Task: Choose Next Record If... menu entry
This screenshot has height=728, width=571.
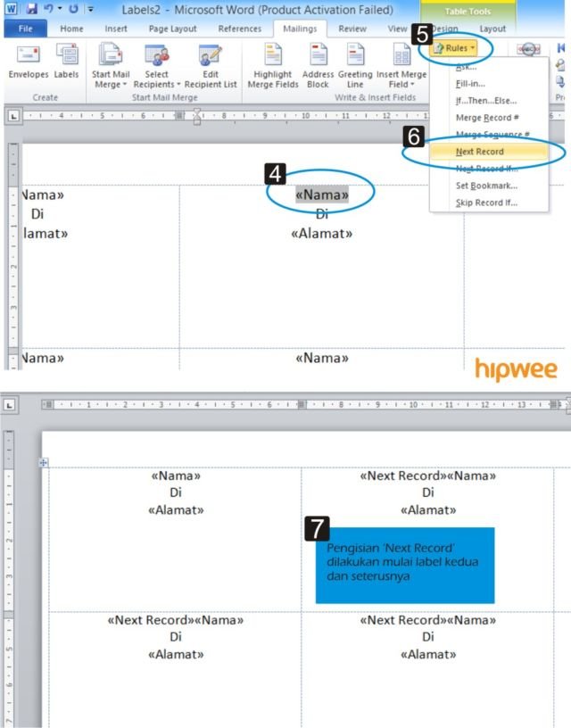Action: coord(487,169)
